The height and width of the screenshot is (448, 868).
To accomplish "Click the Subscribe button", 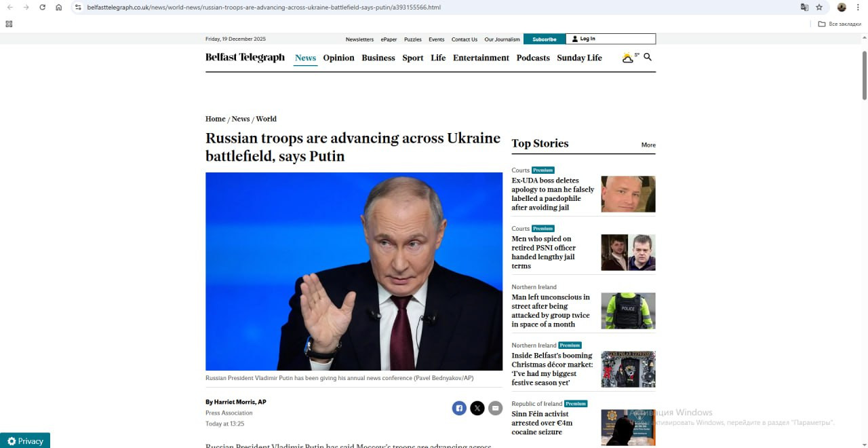I will (544, 39).
